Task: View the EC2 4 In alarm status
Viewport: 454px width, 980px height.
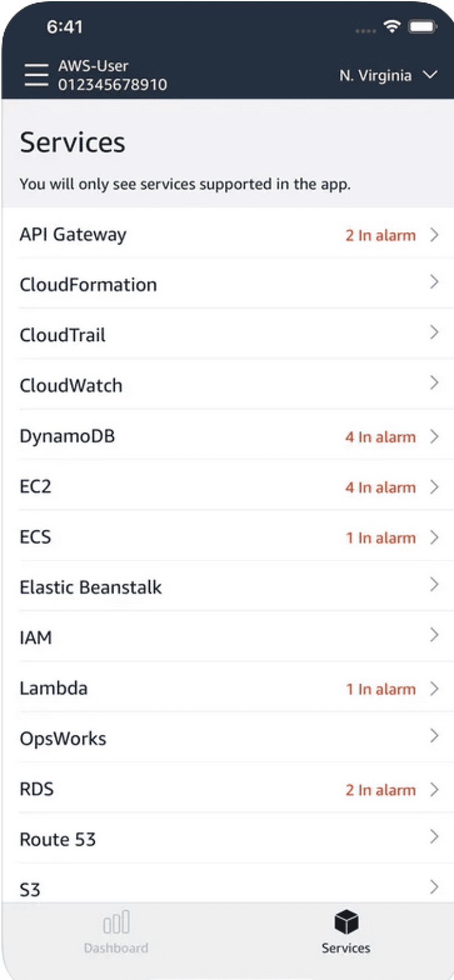Action: [380, 488]
